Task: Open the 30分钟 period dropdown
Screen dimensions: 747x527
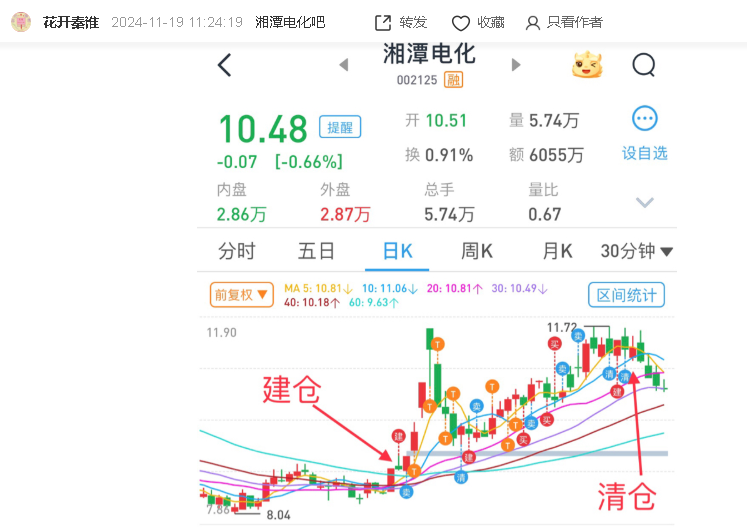Action: tap(636, 251)
